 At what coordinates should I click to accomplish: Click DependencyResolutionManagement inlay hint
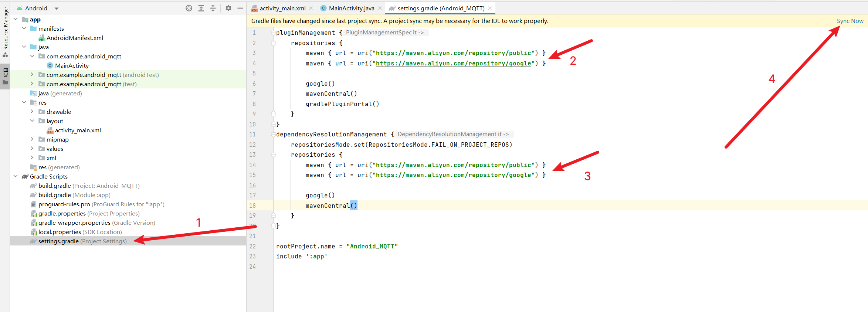pos(453,134)
